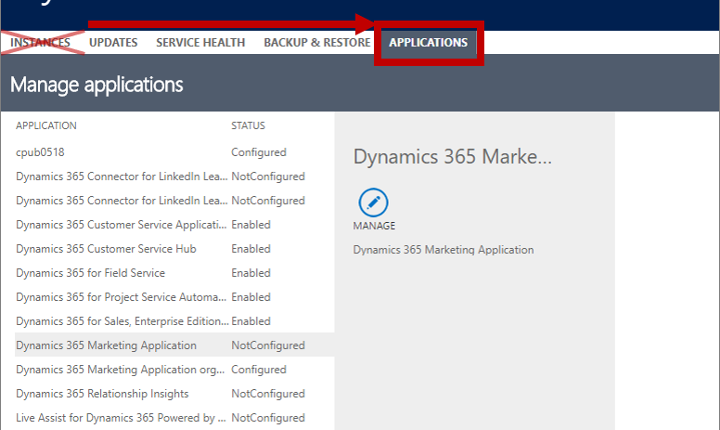This screenshot has width=720, height=430.
Task: Click the Manage pencil icon
Action: coord(373,202)
